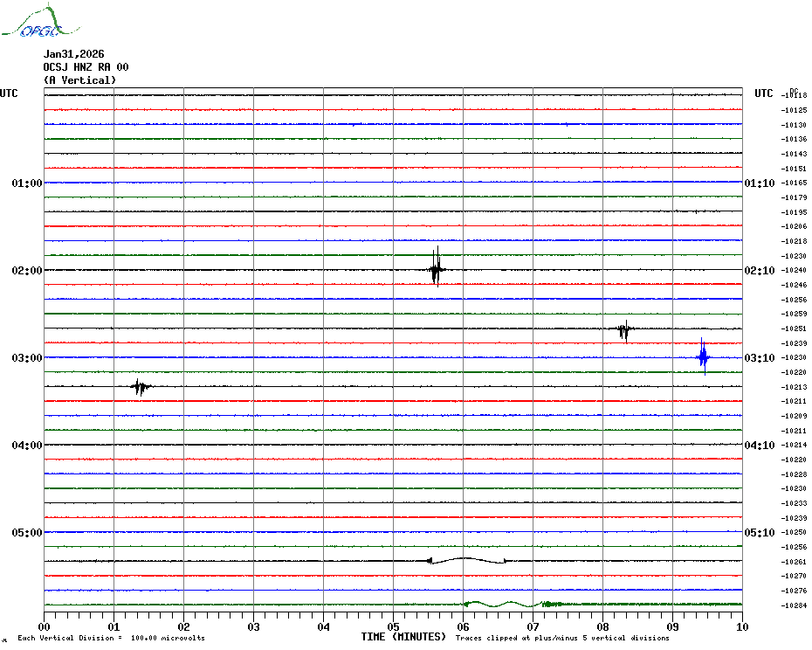Click the -10240 DC offset value
Viewport: 812px width, 650px height.
(794, 271)
